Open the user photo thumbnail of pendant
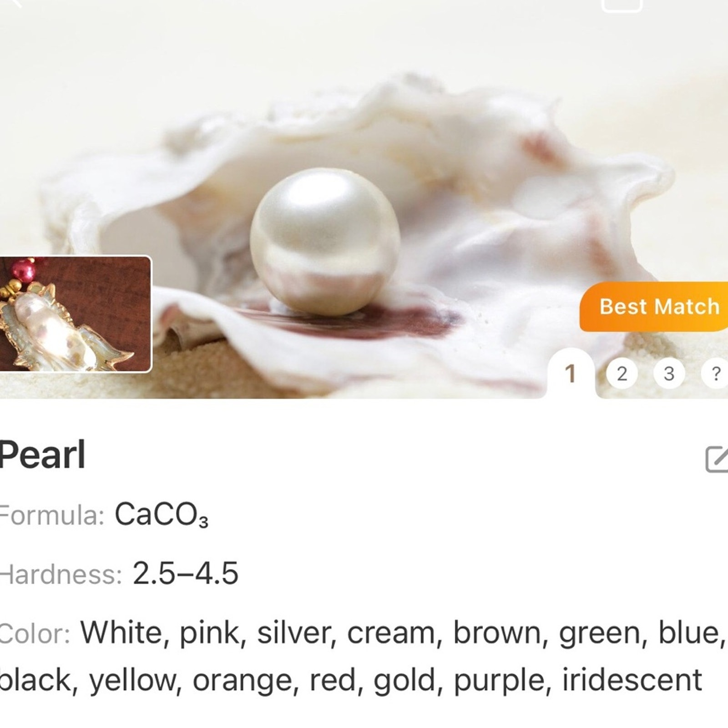 coord(76,314)
